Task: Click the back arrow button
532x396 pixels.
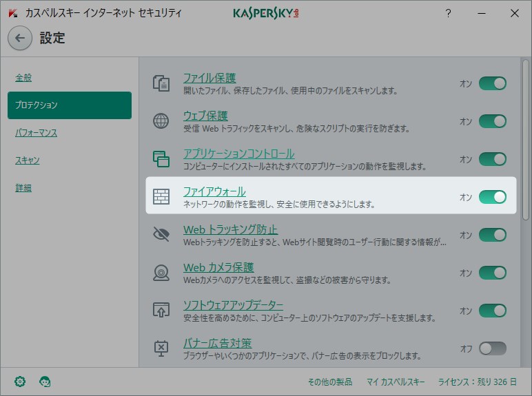Action: [20, 38]
